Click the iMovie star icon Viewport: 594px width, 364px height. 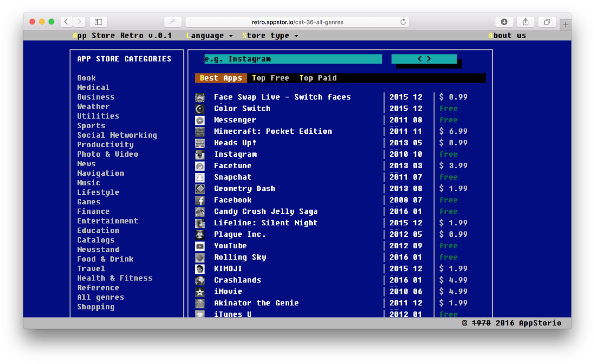tap(200, 292)
